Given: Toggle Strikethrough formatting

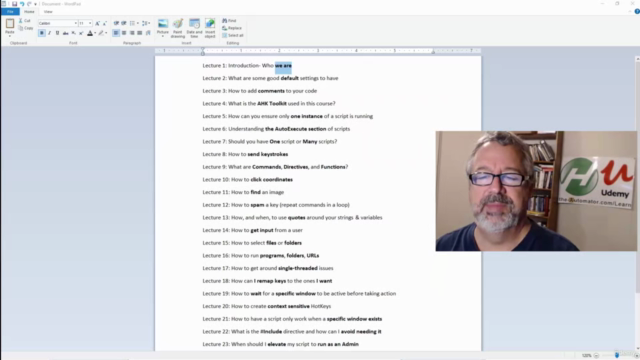Looking at the screenshot, I should click(65, 33).
